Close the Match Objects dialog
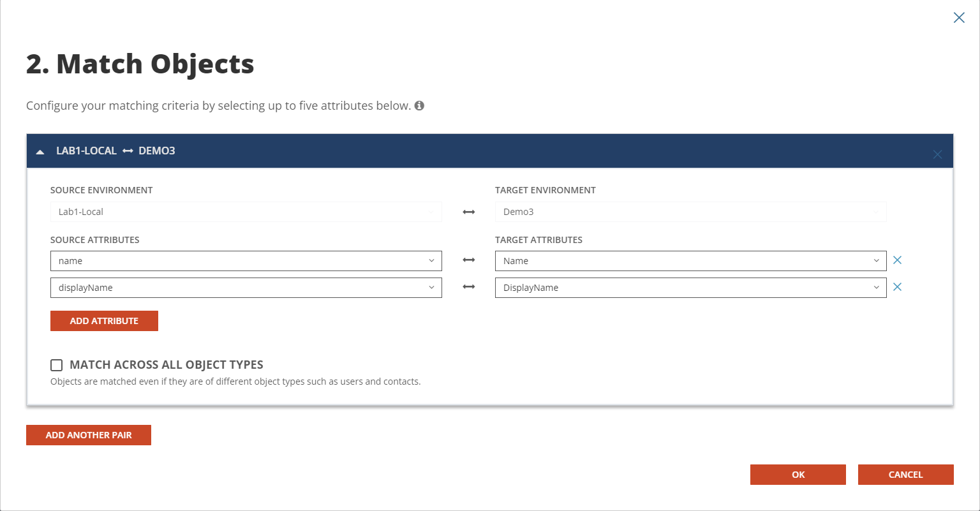Screen dimensions: 980x511 tap(958, 18)
